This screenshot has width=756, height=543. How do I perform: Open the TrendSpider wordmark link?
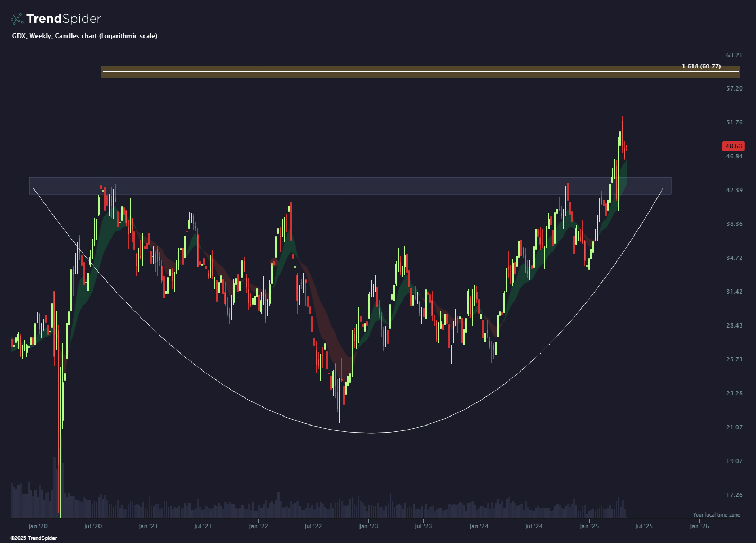pos(64,19)
